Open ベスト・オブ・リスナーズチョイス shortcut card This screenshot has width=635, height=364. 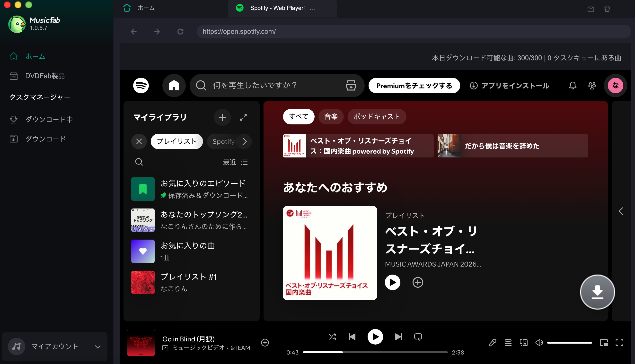coord(358,146)
